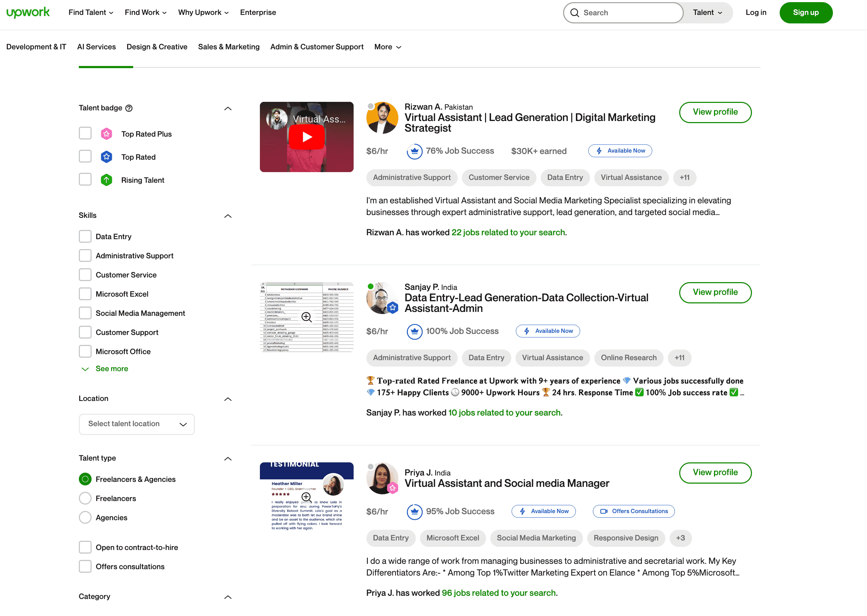Collapse the Talent type section
867x616 pixels.
(228, 458)
